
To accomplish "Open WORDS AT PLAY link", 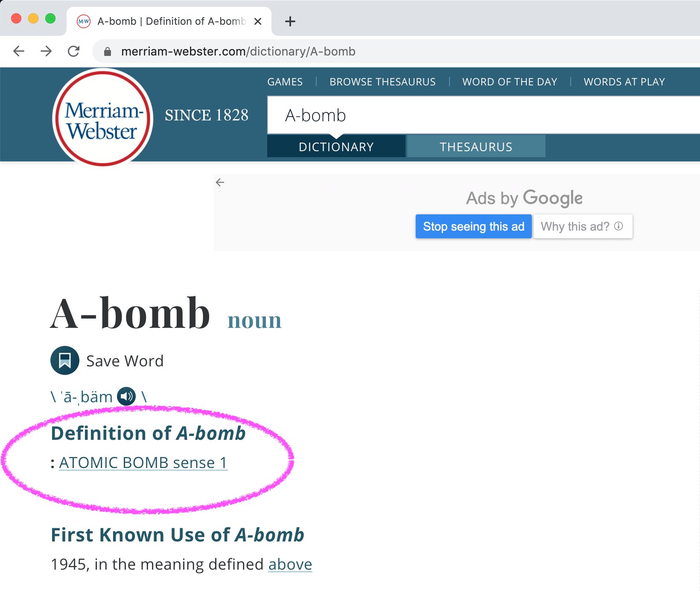I will 624,82.
